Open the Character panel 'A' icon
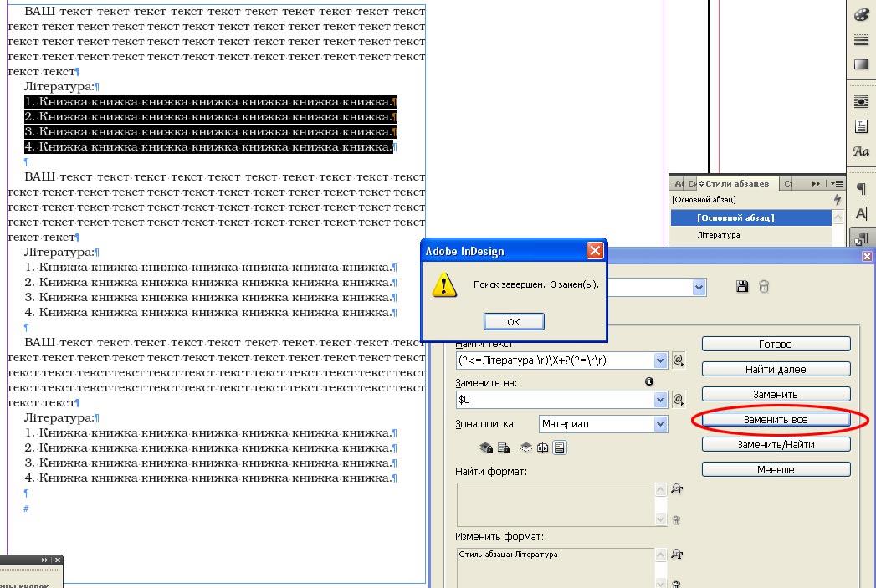Viewport: 876px width, 588px height. 862,213
